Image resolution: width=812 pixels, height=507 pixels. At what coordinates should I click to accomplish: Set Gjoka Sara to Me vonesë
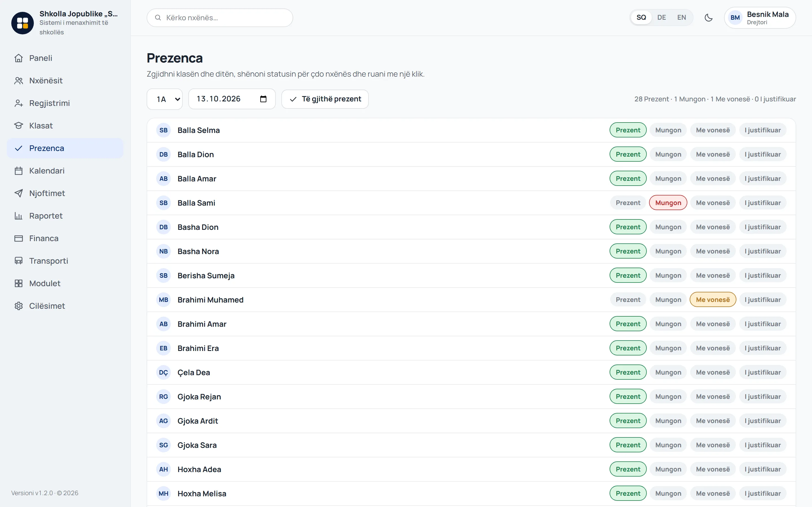tap(713, 445)
